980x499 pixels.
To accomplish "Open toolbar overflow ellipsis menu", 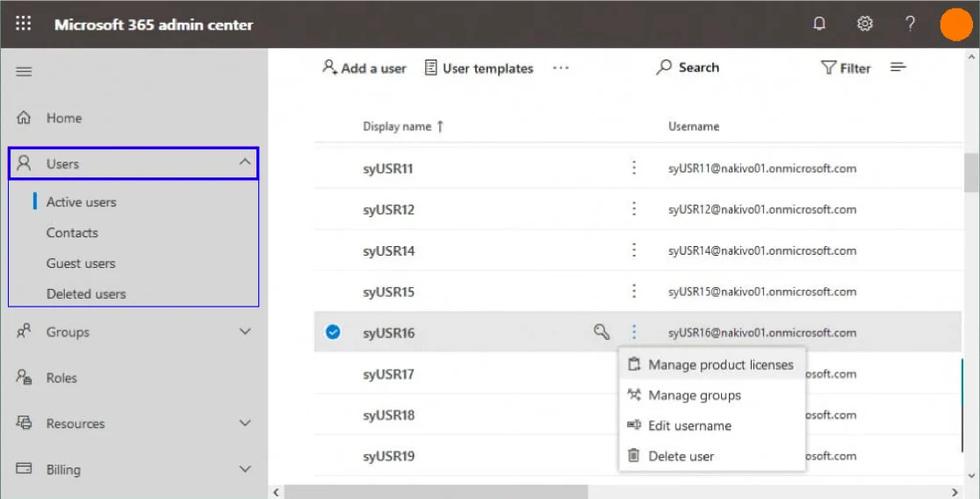I will (560, 68).
